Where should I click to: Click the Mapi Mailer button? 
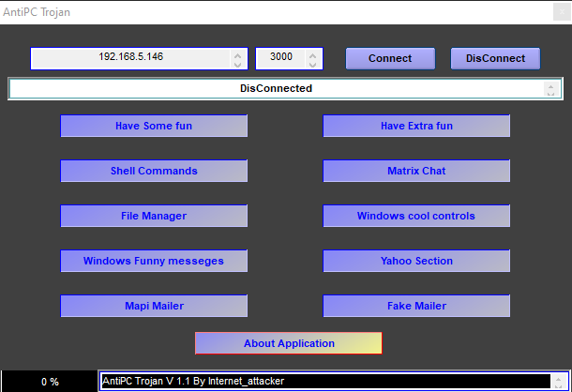click(x=154, y=306)
